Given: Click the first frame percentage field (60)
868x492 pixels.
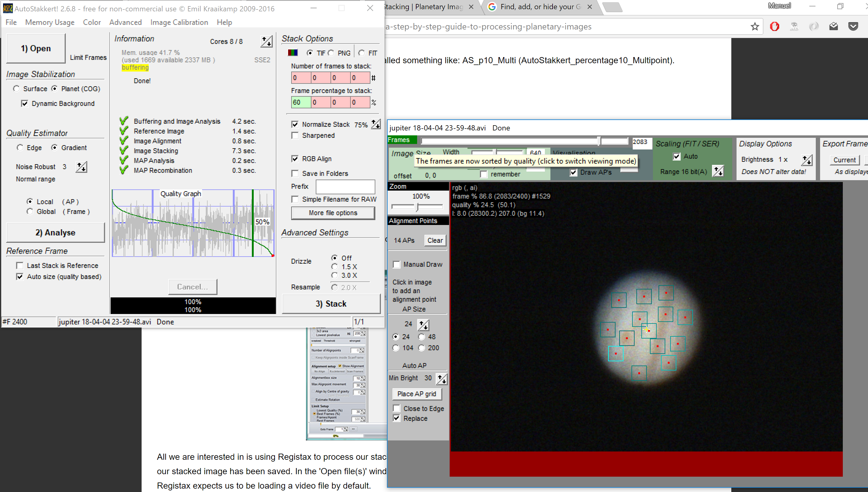Looking at the screenshot, I should click(x=301, y=102).
